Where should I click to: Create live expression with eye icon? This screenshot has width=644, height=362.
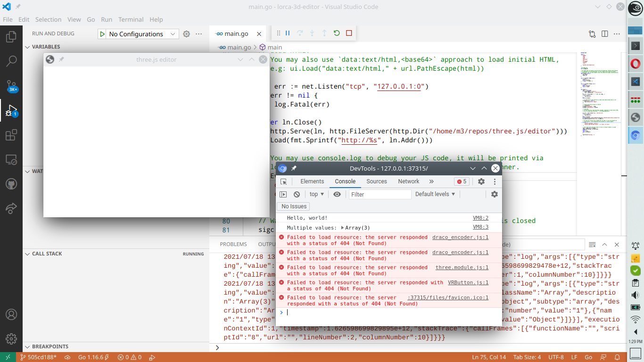coord(337,194)
